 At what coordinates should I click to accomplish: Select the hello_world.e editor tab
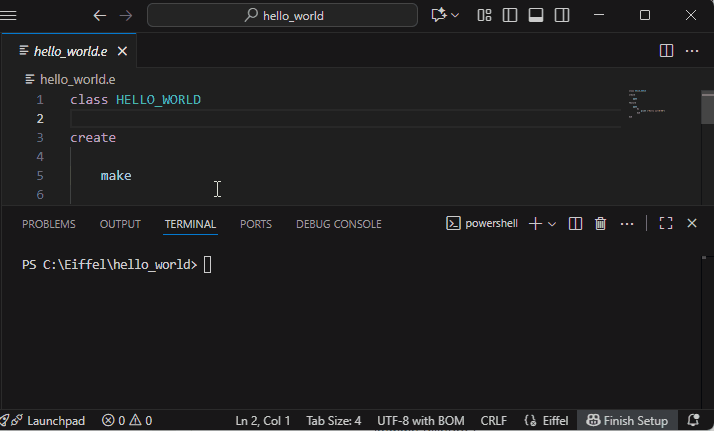69,51
